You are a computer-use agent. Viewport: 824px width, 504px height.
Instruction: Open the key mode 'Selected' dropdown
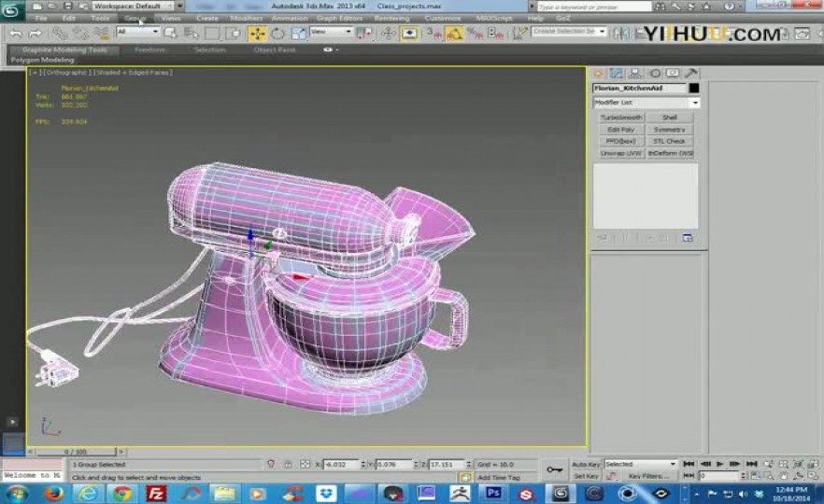[x=640, y=464]
